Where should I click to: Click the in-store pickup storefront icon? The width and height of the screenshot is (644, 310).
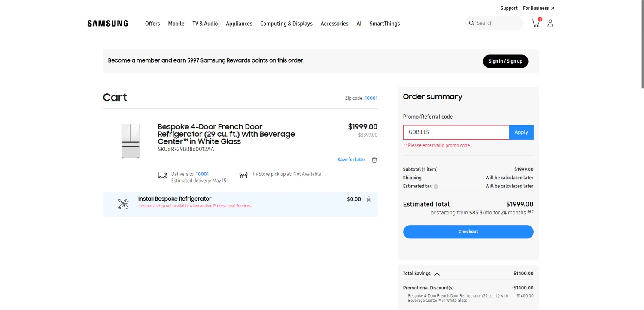click(x=243, y=175)
